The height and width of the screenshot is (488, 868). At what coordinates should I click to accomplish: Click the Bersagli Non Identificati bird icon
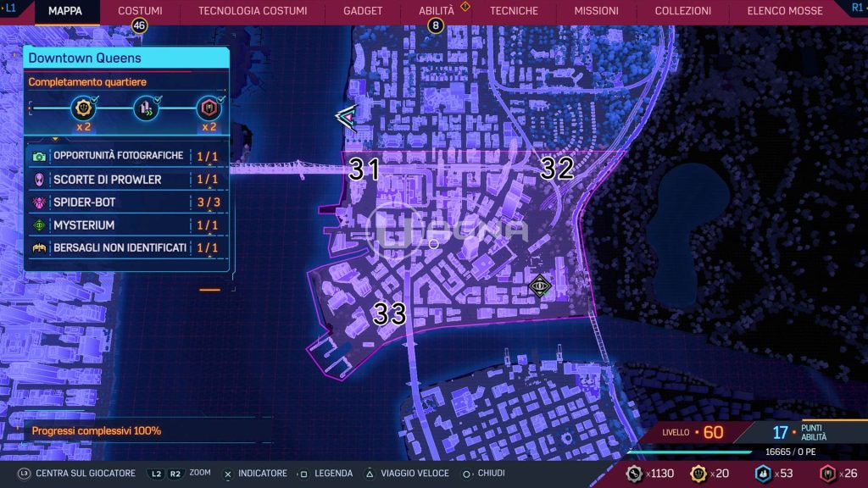(40, 248)
